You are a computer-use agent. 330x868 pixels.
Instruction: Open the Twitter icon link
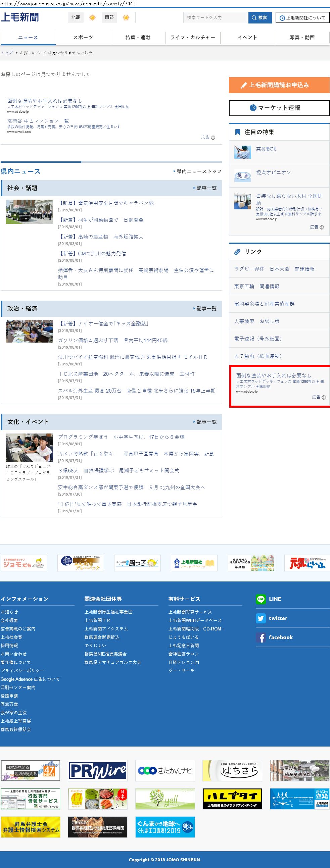click(x=261, y=618)
